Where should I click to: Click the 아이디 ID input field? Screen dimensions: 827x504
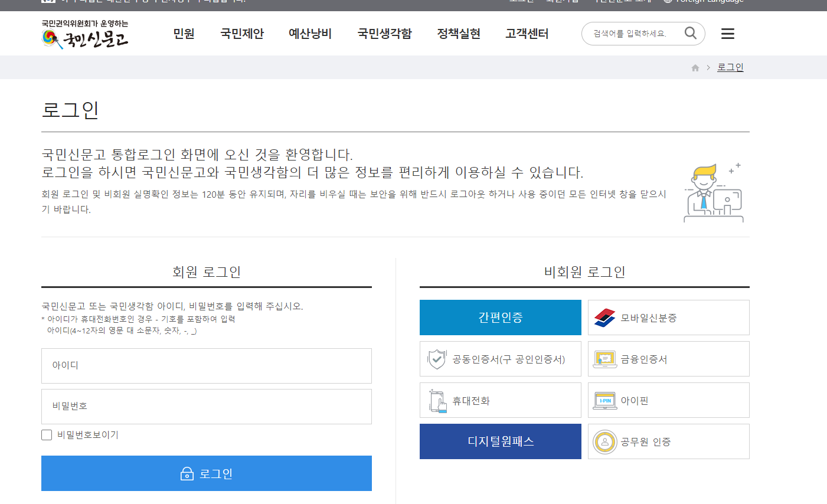[x=206, y=366]
